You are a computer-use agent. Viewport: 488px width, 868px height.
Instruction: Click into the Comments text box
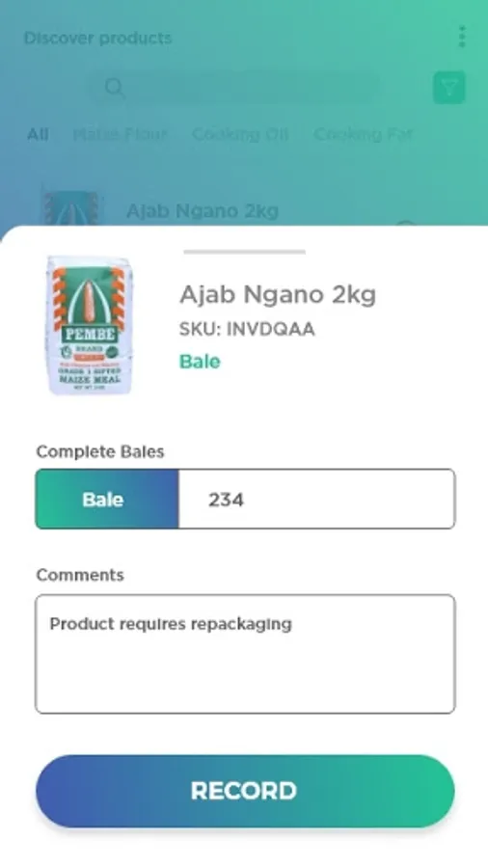245,654
